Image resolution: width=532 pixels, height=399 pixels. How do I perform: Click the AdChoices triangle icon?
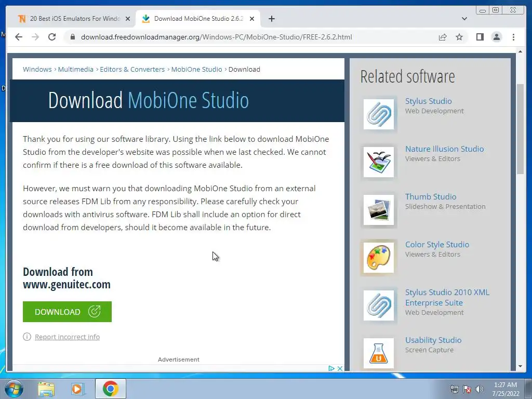tap(331, 368)
